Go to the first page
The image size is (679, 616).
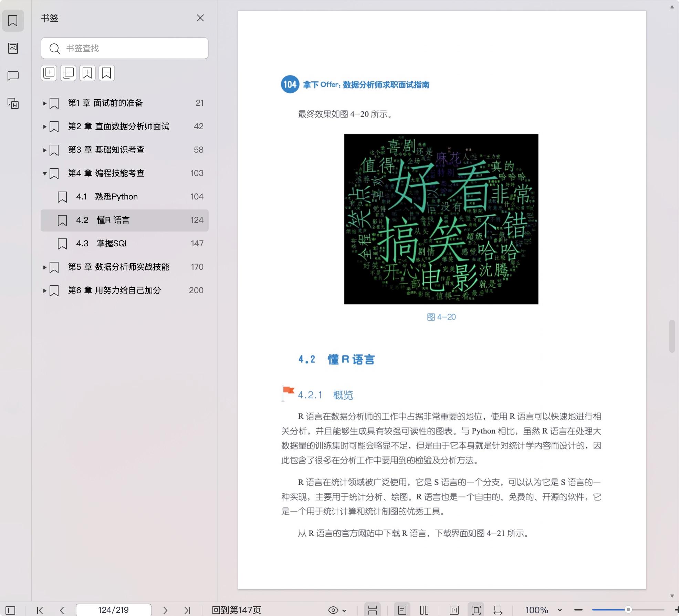tap(40, 610)
